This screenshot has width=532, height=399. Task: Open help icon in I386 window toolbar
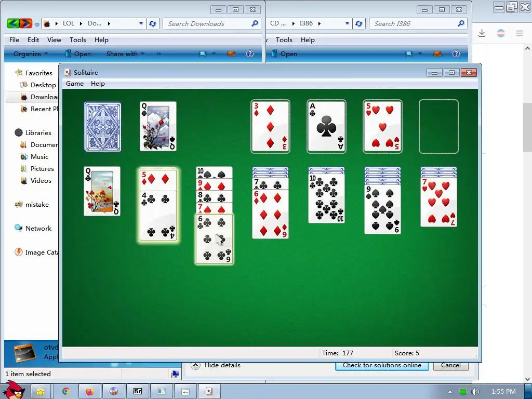(456, 54)
